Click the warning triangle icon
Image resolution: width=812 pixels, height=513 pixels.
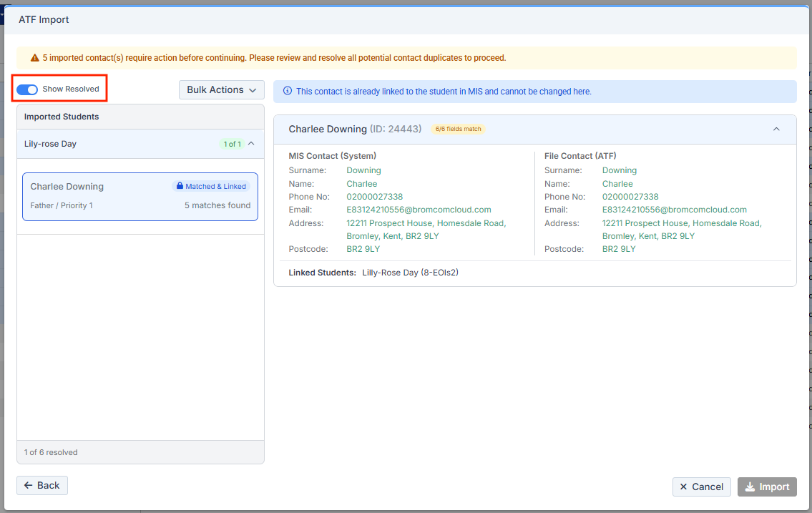coord(34,58)
